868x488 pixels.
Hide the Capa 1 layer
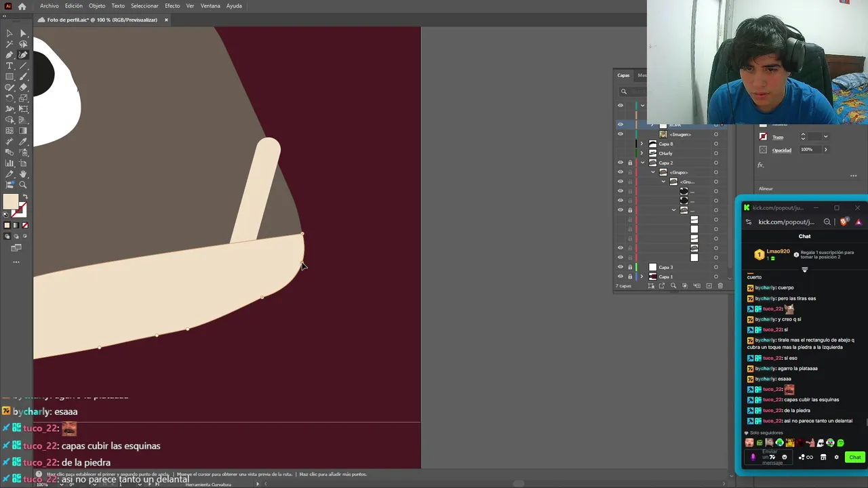click(620, 277)
